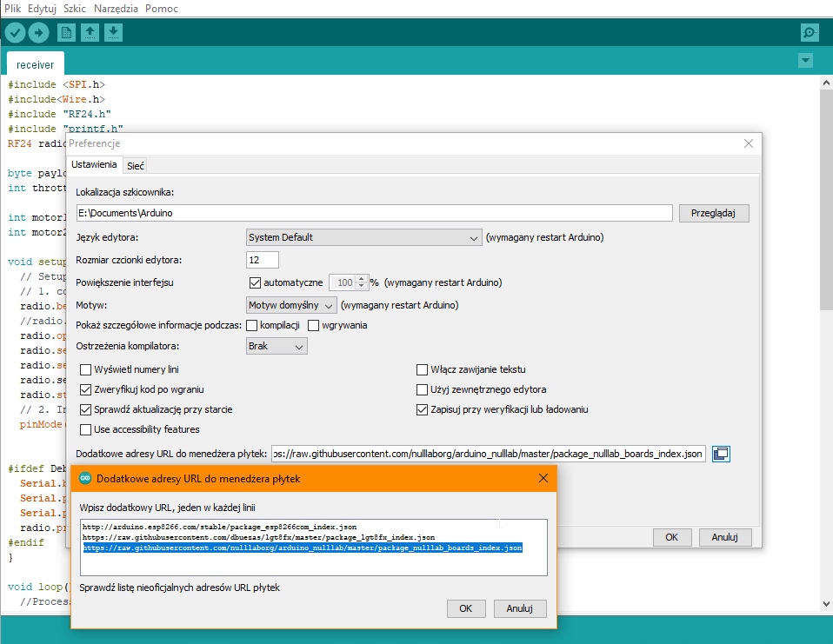Click the highlighted nulllab boards URL line
The width and height of the screenshot is (833, 644).
[303, 548]
